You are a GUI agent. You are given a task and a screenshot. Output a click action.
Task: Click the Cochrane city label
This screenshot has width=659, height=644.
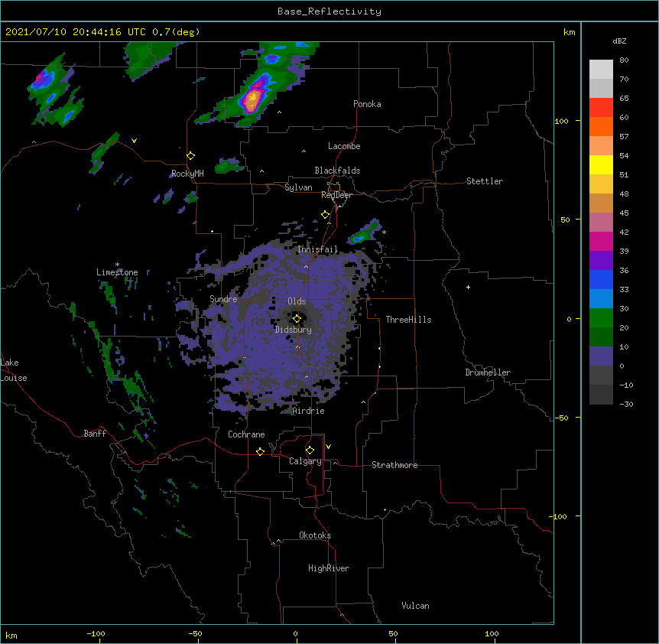246,434
